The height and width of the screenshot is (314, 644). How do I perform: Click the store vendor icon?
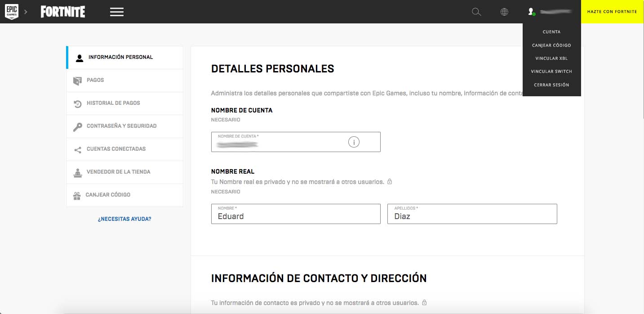(x=78, y=173)
